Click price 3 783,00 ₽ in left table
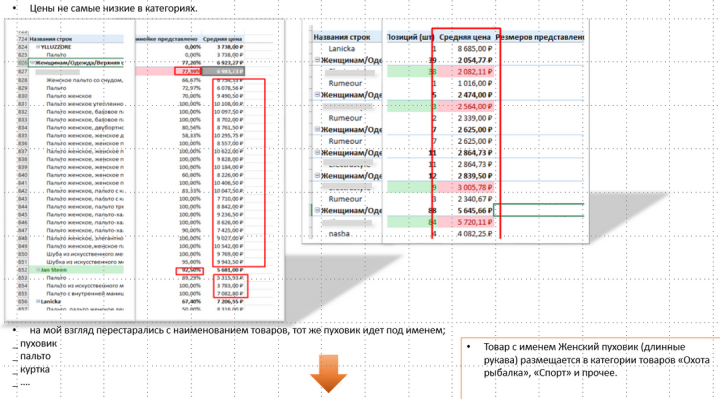Viewport: 720px width, 399px height. pos(230,286)
